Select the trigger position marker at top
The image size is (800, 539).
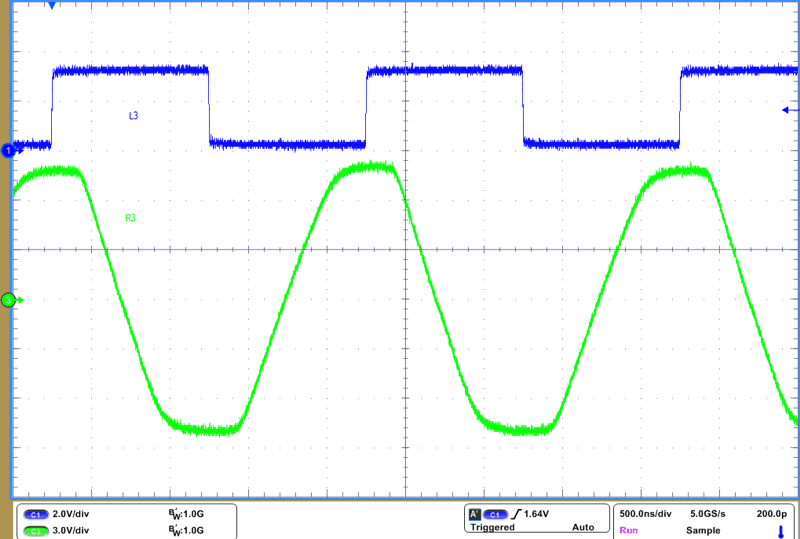pos(52,6)
